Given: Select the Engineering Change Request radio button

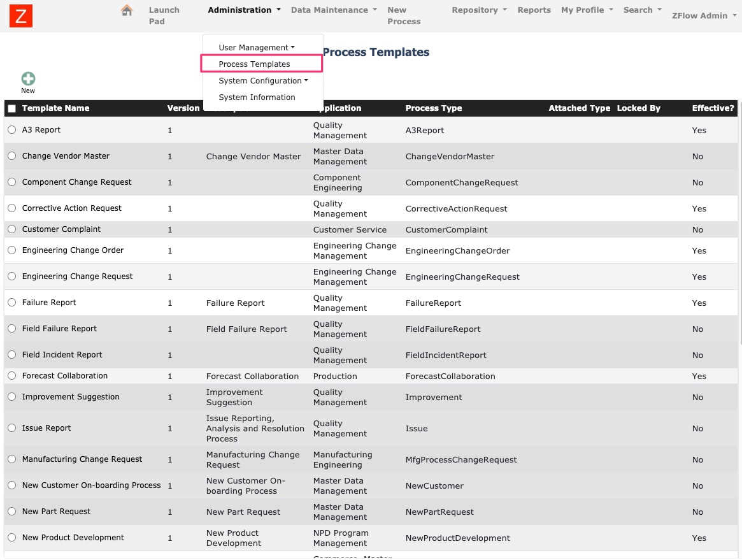Looking at the screenshot, I should tap(12, 276).
